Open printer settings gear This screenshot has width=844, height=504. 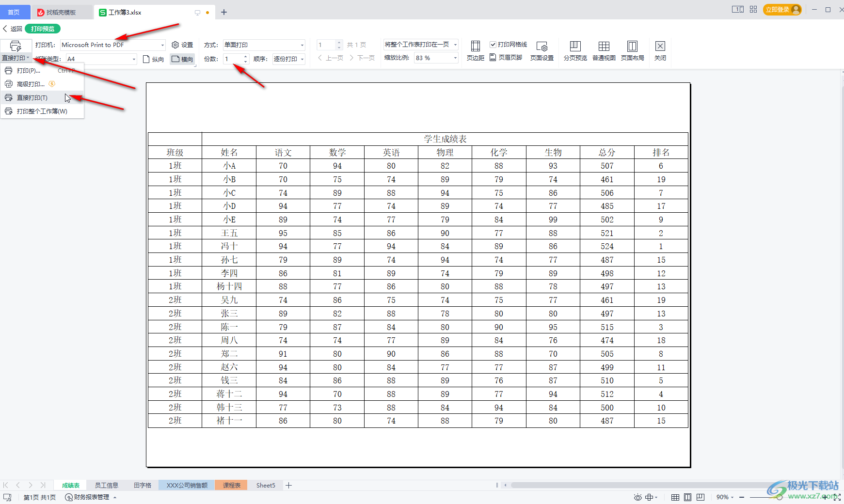(182, 45)
